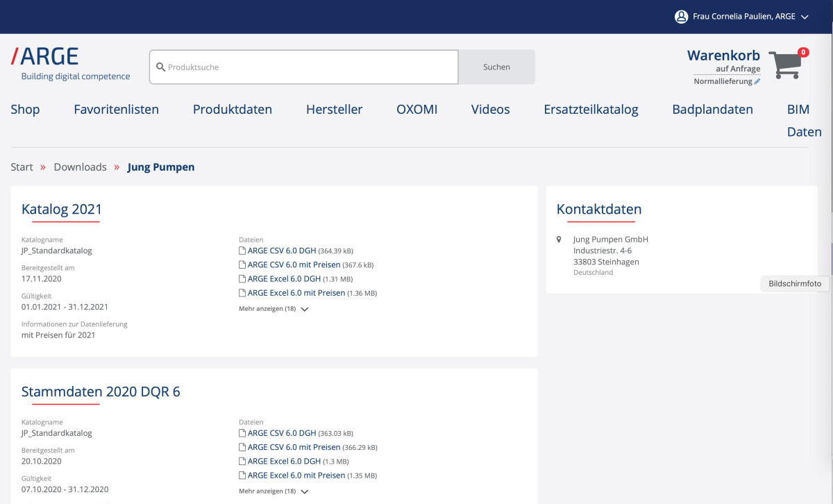
Task: Open the Favoritenlisten menu
Action: pos(116,109)
